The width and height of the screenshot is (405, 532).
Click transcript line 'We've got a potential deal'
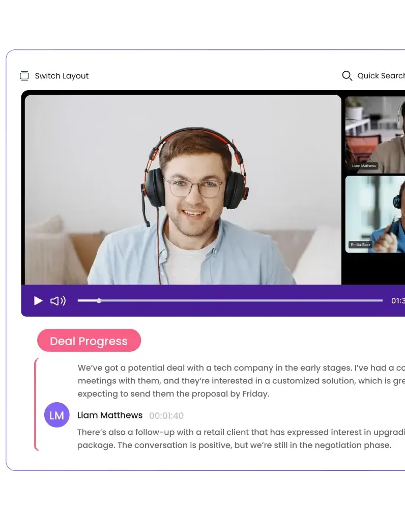click(241, 368)
